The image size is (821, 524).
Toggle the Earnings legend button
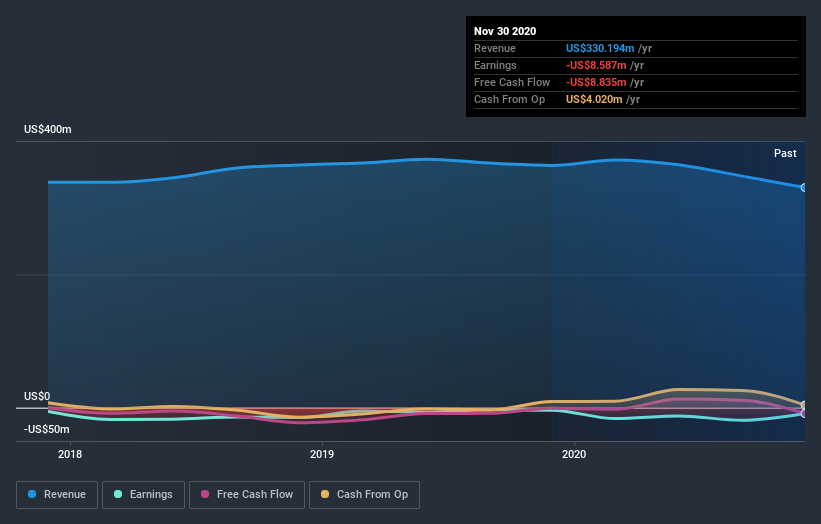pyautogui.click(x=143, y=495)
